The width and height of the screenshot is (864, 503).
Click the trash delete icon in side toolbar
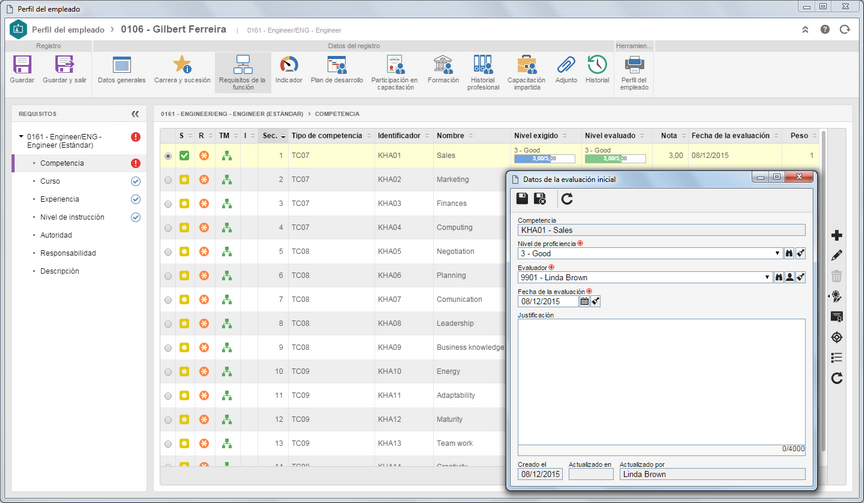coord(836,276)
